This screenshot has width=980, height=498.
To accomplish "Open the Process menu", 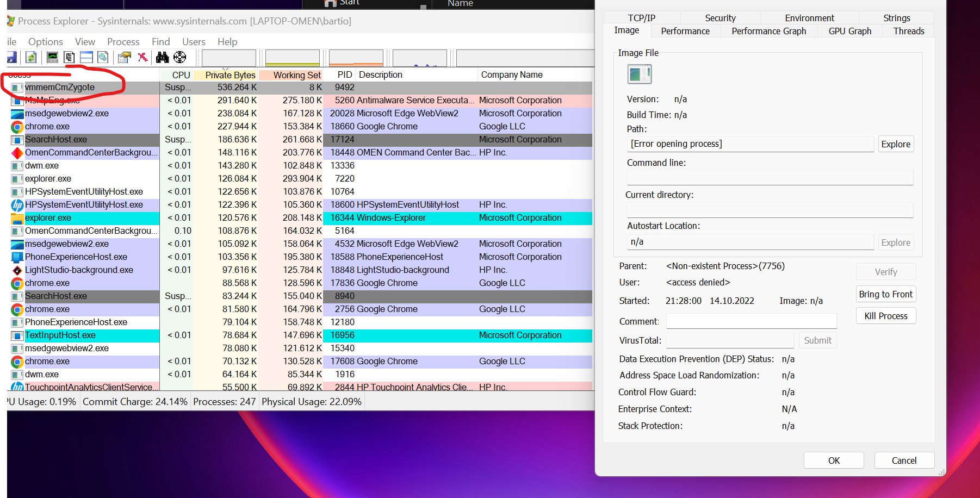I will pos(123,42).
